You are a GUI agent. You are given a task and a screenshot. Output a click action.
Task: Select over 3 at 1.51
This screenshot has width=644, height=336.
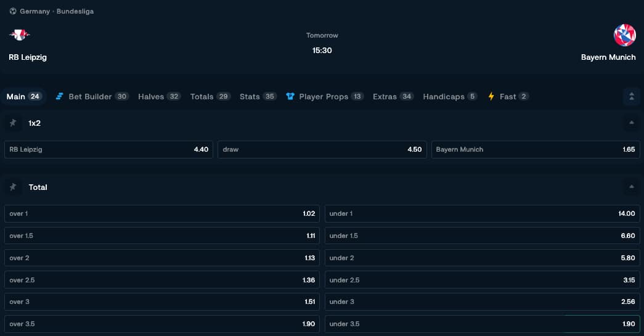pos(162,301)
